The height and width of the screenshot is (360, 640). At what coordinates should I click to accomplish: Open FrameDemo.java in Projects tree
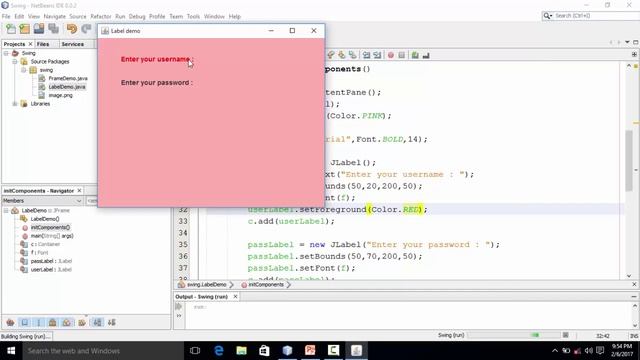pyautogui.click(x=68, y=78)
